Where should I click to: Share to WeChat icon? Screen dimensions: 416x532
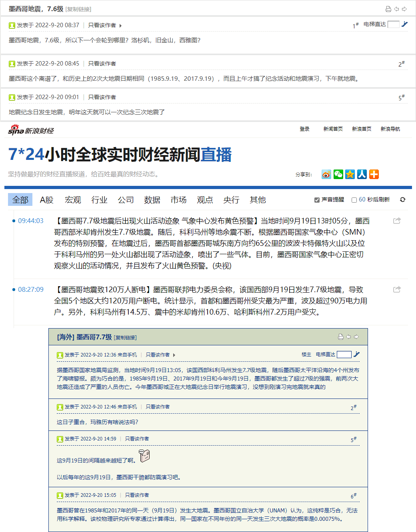point(338,174)
